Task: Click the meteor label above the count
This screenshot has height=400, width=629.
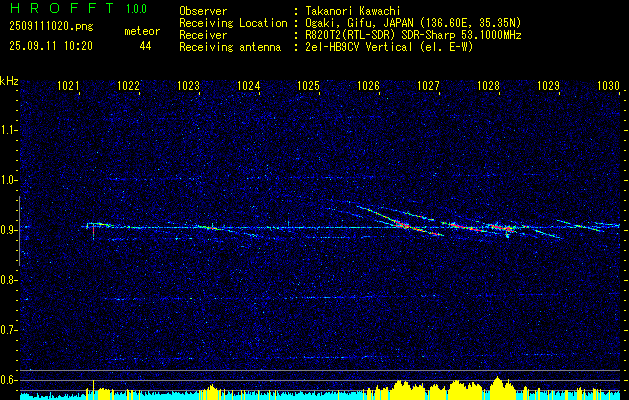Action: [x=142, y=31]
